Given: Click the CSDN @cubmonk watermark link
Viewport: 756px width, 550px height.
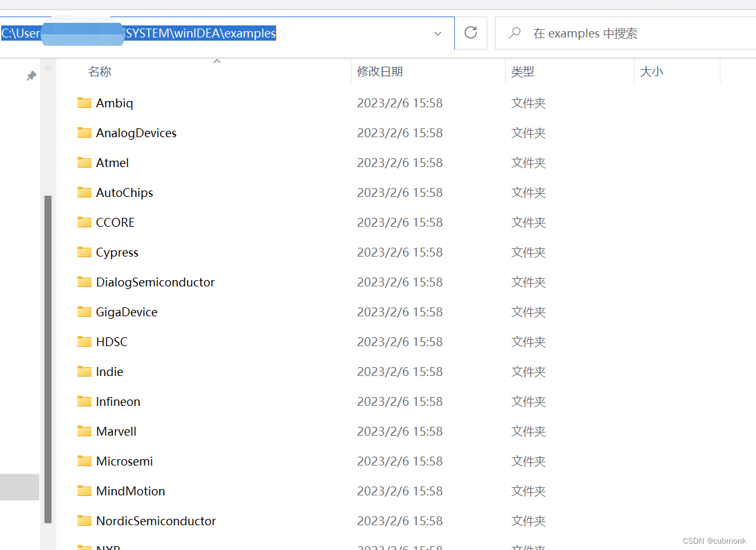Looking at the screenshot, I should pyautogui.click(x=714, y=540).
